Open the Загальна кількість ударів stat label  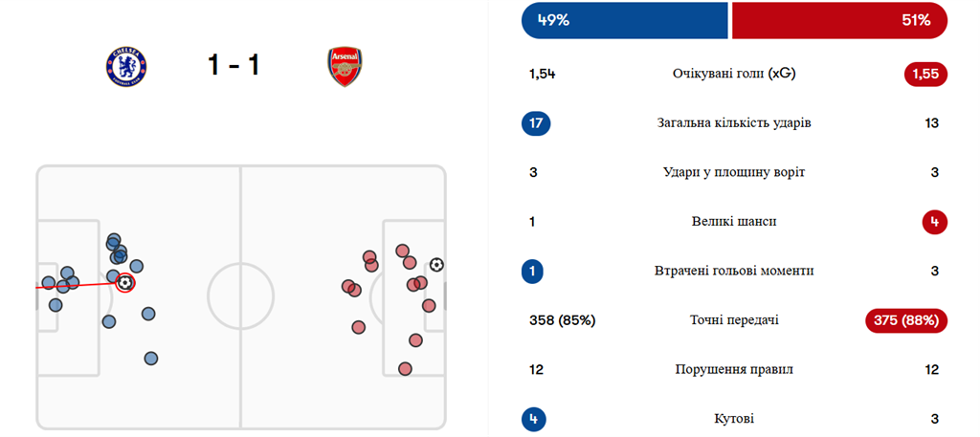click(734, 122)
